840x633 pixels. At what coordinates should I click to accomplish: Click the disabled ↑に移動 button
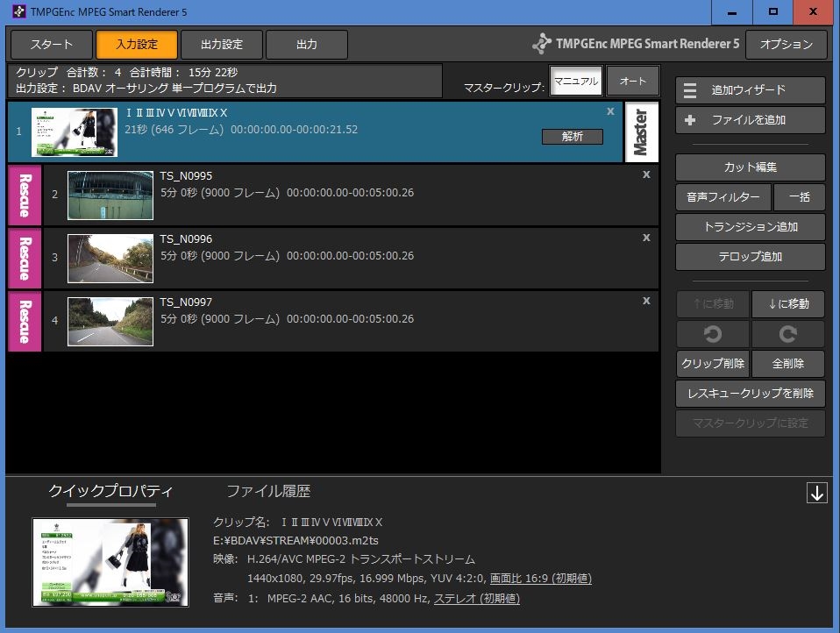713,304
